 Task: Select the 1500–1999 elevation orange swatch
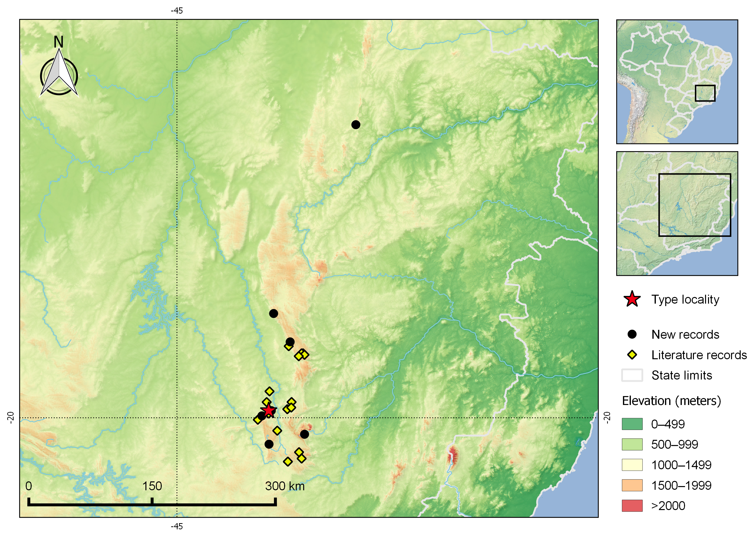(632, 485)
